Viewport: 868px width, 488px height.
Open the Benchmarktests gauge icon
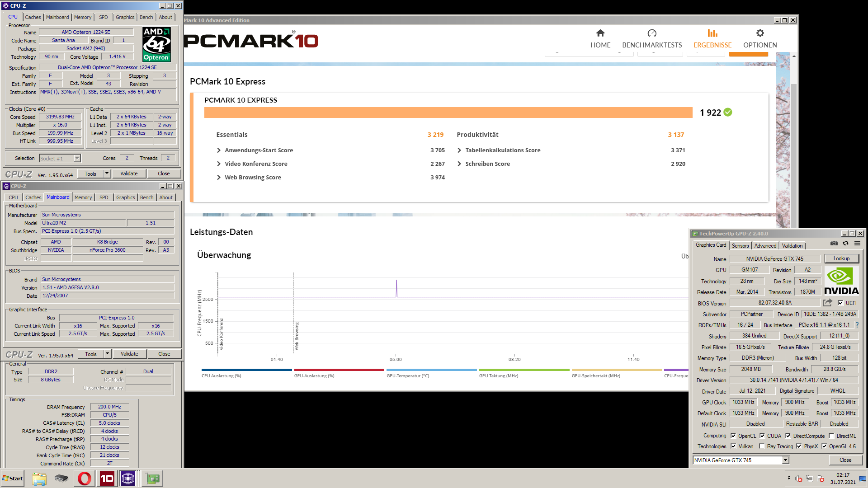[652, 33]
